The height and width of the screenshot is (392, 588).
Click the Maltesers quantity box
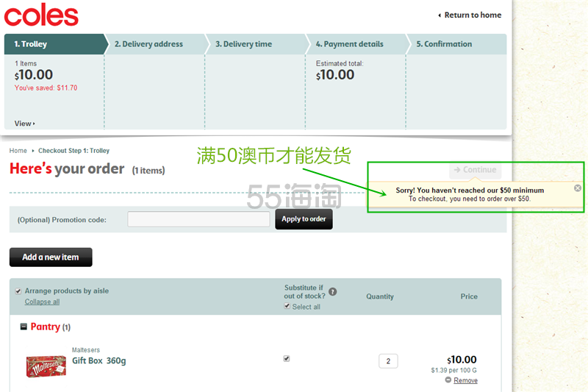[x=388, y=361]
